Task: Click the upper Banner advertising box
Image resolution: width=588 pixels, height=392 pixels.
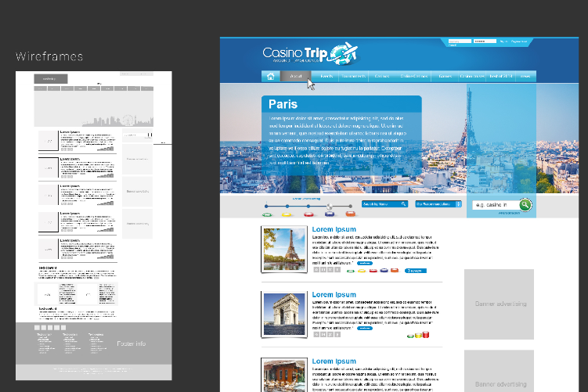Action: coord(499,304)
